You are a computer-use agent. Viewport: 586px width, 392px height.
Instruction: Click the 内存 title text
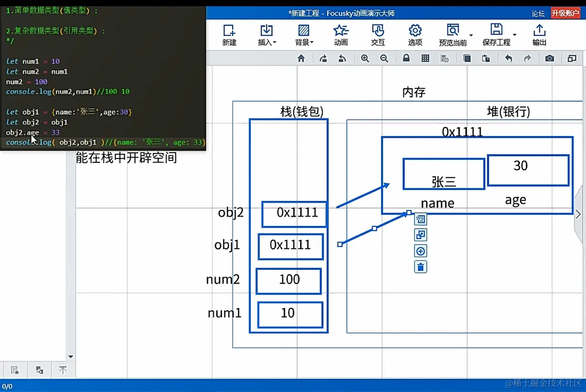point(414,92)
